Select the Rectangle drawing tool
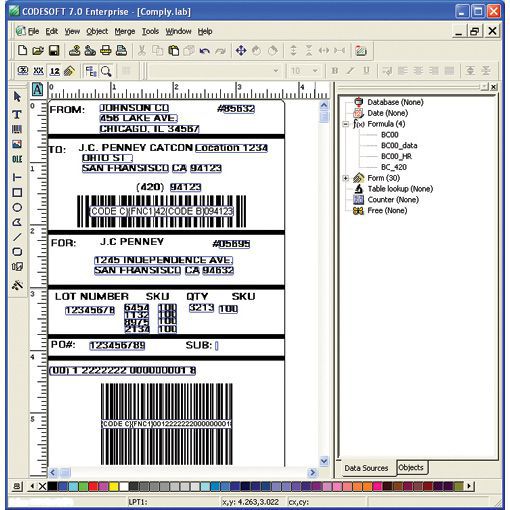This screenshot has height=510, width=510. point(17,192)
